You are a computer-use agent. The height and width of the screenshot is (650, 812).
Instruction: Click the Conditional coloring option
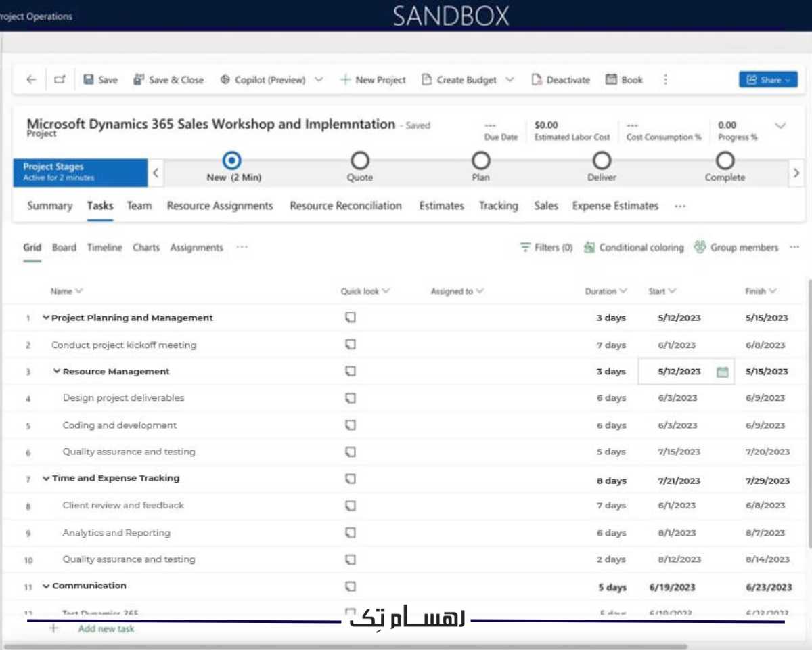(x=633, y=248)
